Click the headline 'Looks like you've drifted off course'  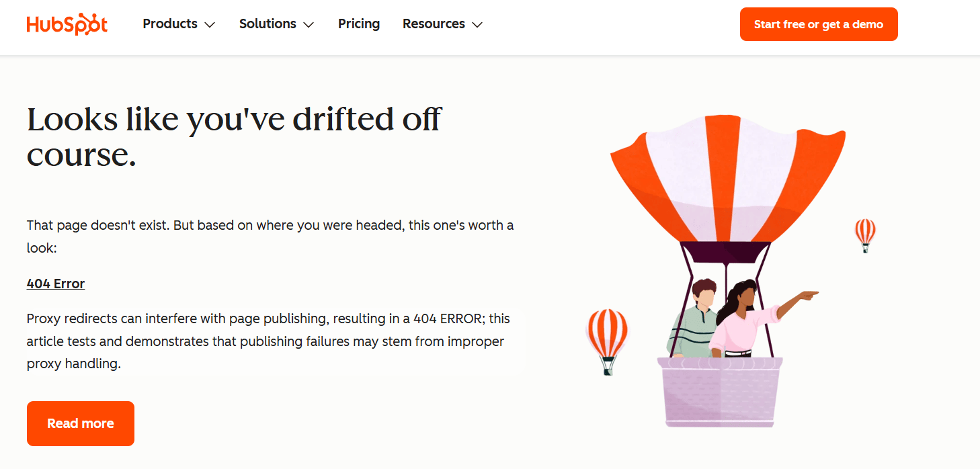pyautogui.click(x=233, y=136)
